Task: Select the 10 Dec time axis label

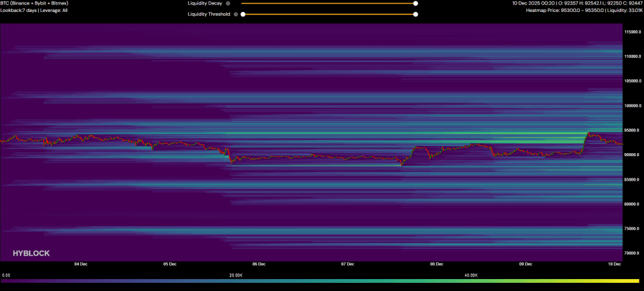Action: [x=613, y=265]
